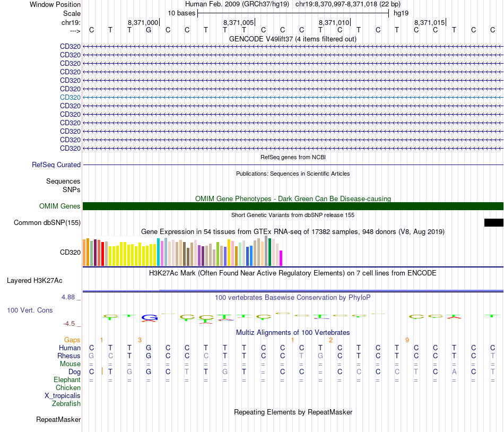Select the Chicken alignment row label
The width and height of the screenshot is (504, 432).
tap(68, 387)
